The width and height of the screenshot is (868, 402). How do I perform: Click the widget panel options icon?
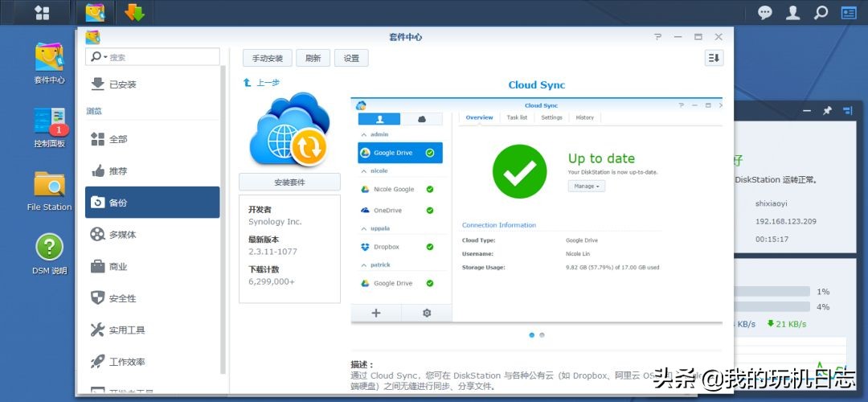pos(848,111)
